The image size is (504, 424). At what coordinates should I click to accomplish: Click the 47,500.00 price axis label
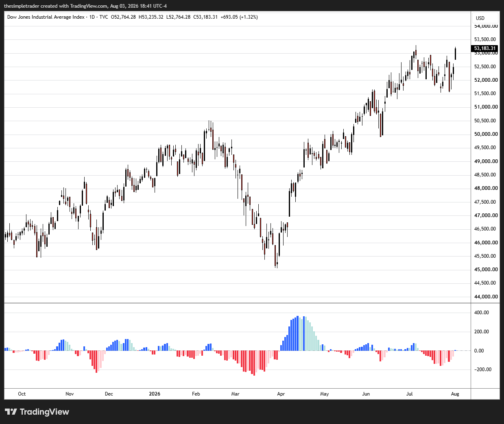click(485, 202)
